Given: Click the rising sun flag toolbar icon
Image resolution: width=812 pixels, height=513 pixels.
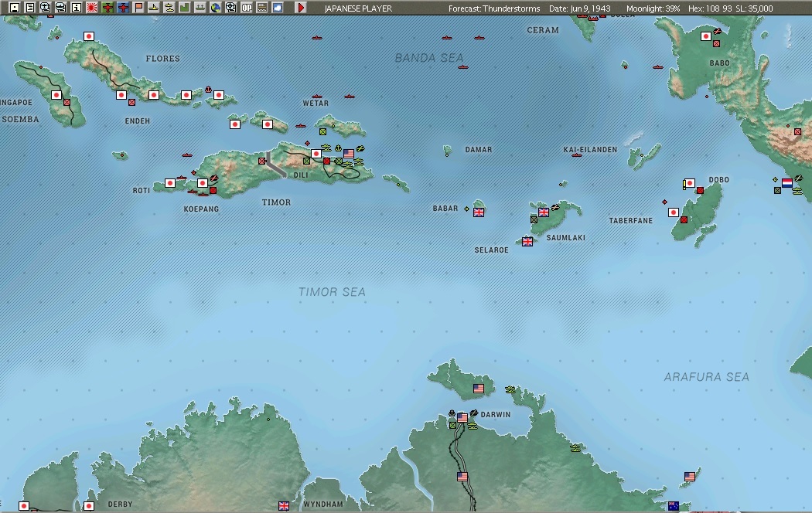Looking at the screenshot, I should coord(92,7).
